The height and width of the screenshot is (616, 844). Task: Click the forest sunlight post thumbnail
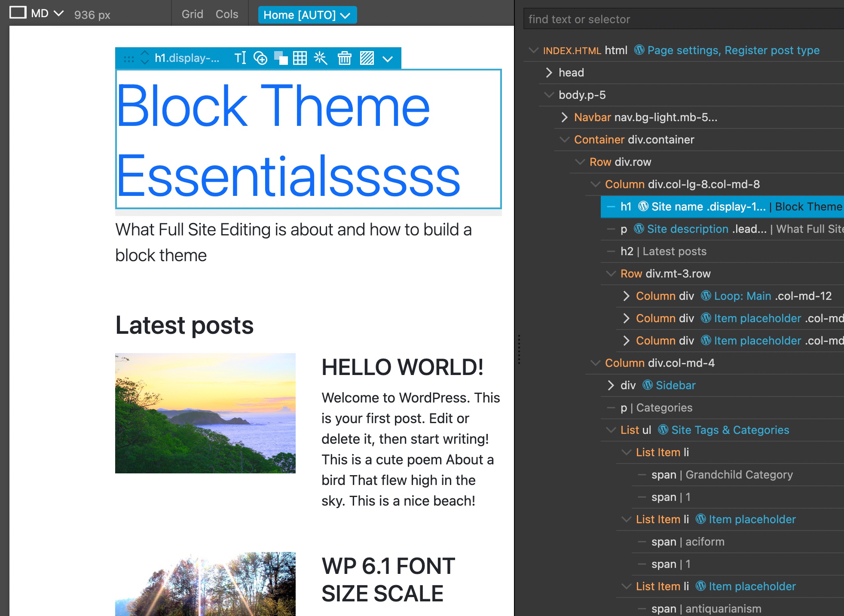[x=205, y=584]
